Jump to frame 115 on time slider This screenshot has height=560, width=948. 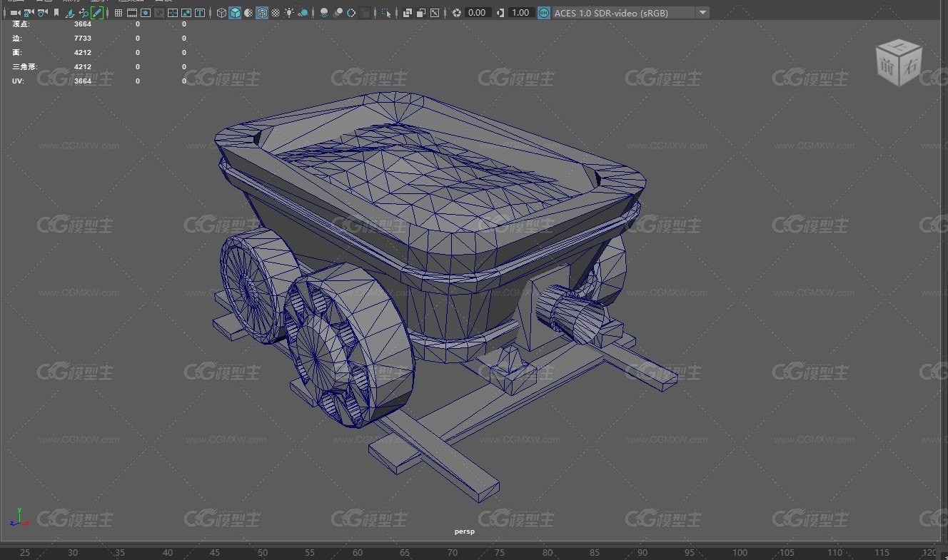click(x=882, y=553)
